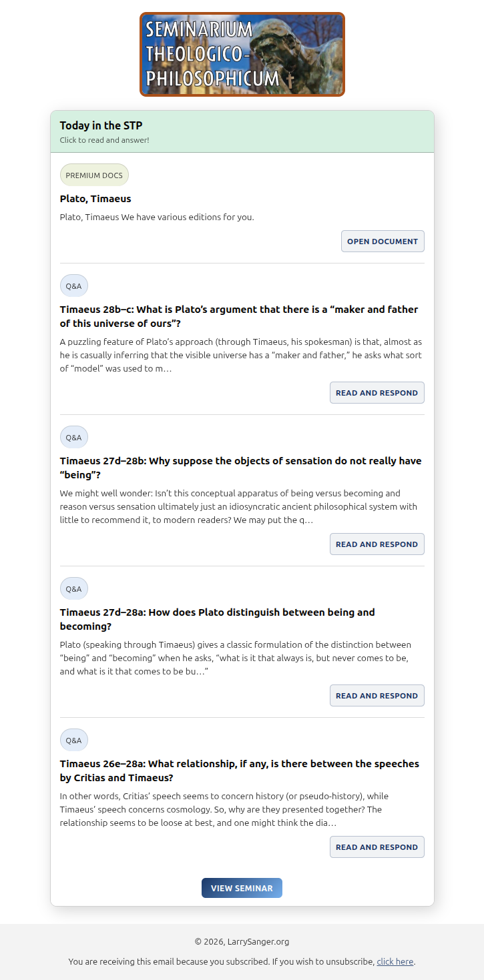
Task: Open the being and becoming question title
Action: coord(218,619)
